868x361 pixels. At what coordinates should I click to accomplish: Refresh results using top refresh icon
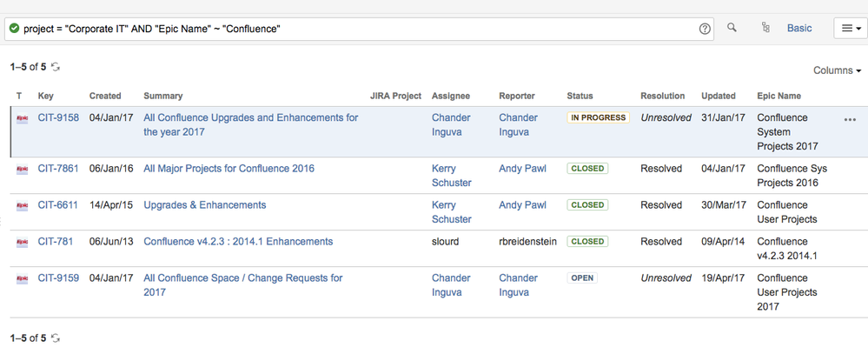coord(56,67)
